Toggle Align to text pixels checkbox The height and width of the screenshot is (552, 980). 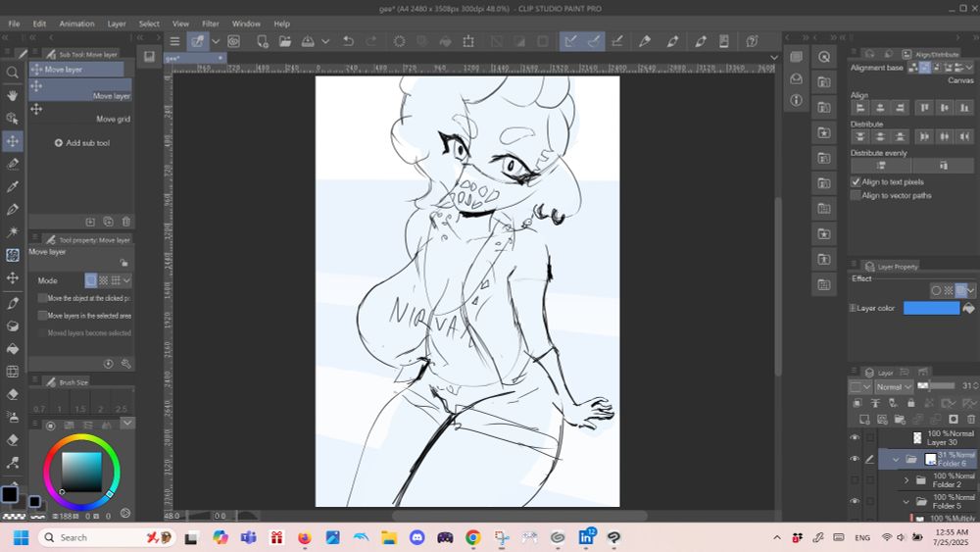[856, 182]
